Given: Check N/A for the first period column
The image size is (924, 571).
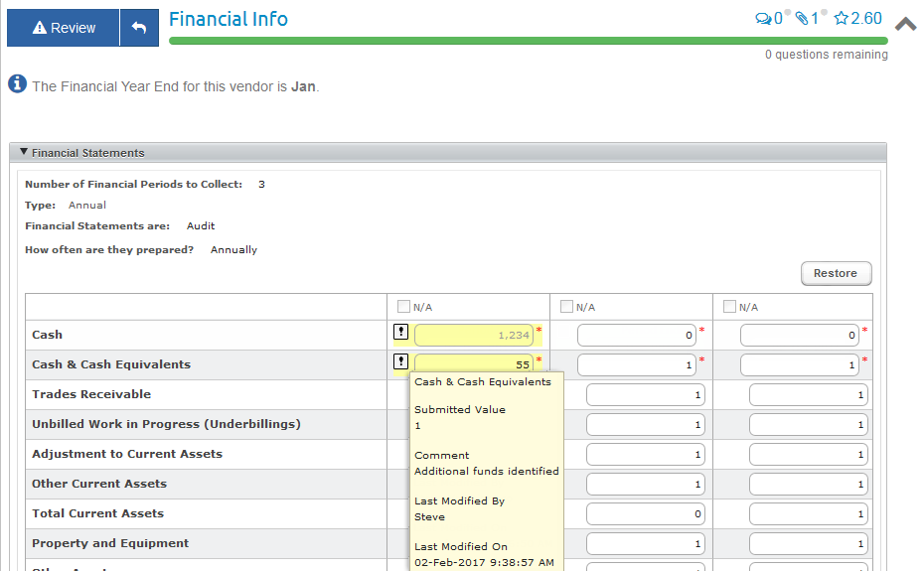Looking at the screenshot, I should tap(403, 307).
